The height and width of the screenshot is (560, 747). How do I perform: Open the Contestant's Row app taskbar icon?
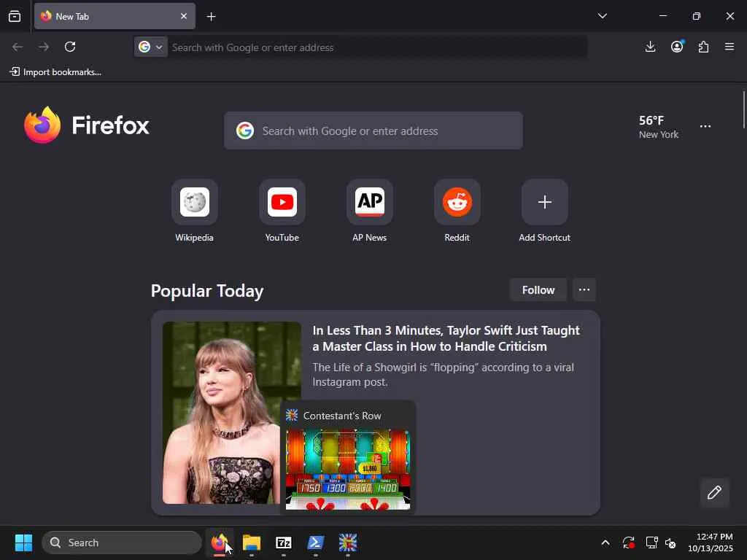pos(348,542)
